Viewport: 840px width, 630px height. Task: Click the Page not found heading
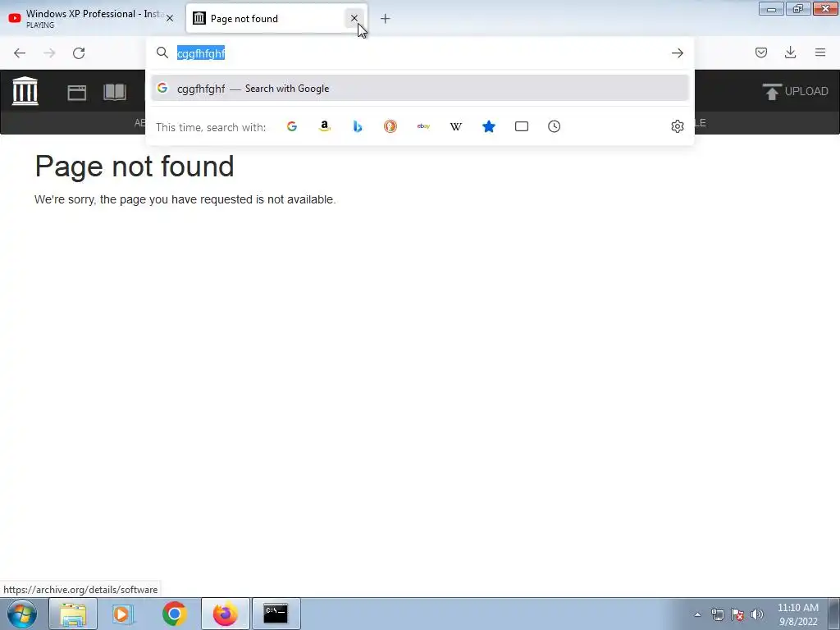135,167
